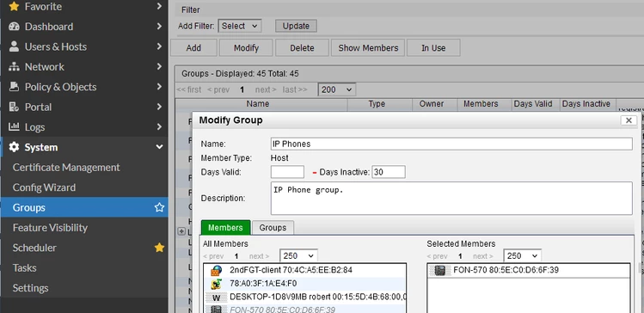
Task: Open the Add Filter Select dropdown
Action: (x=239, y=26)
